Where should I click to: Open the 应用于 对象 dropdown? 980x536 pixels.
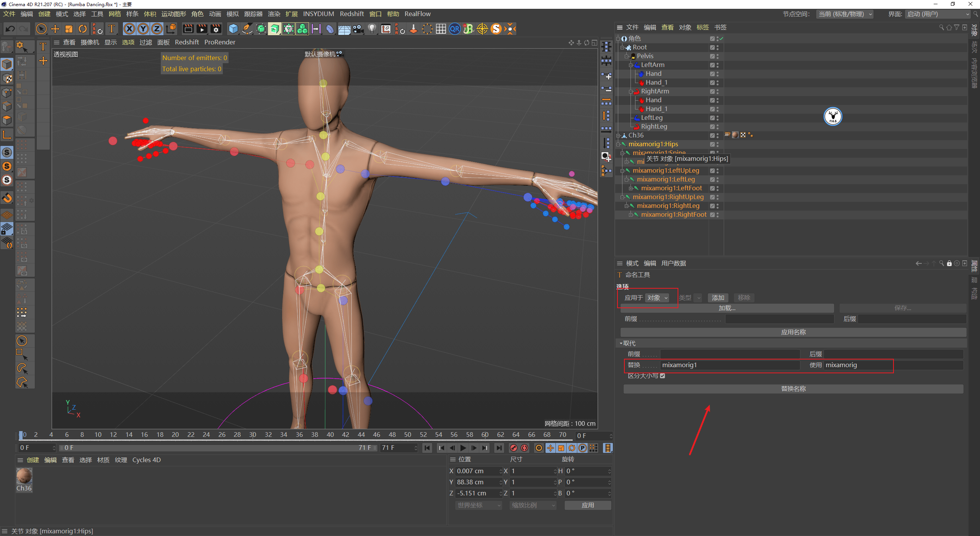coord(657,297)
